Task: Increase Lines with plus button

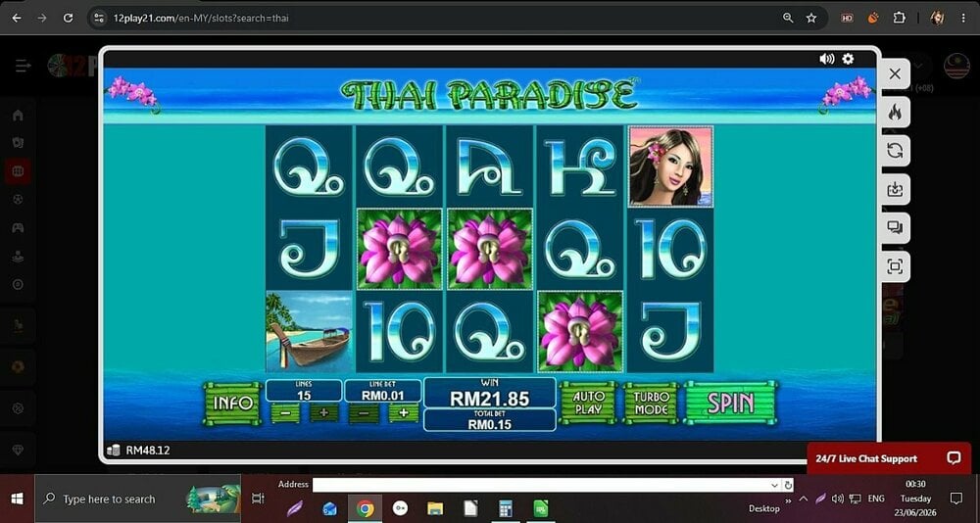Action: [x=323, y=413]
